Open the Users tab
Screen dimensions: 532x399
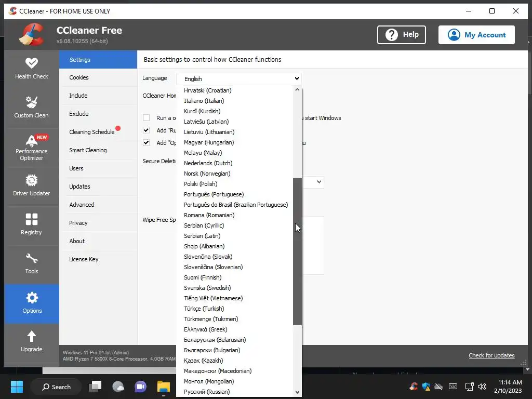[98, 168]
